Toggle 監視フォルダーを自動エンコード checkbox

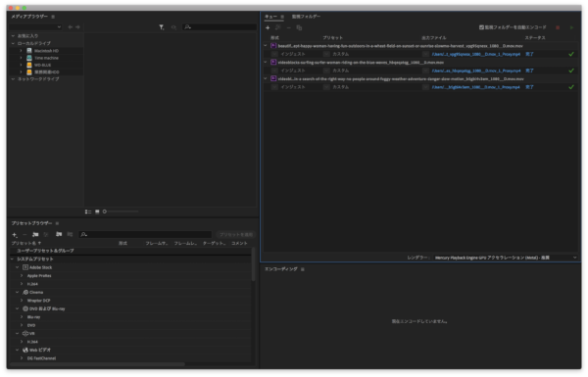(x=481, y=27)
